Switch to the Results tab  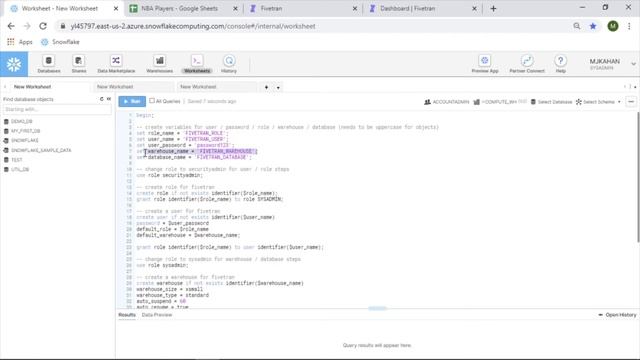point(127,315)
